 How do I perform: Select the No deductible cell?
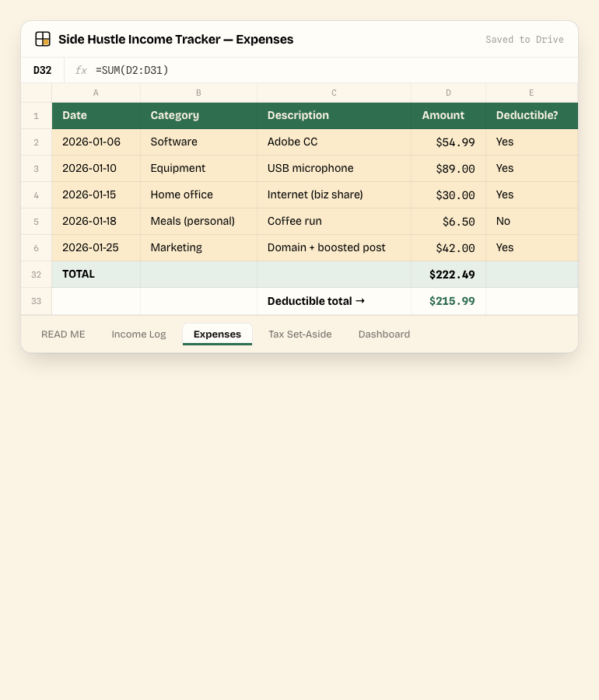pos(531,222)
